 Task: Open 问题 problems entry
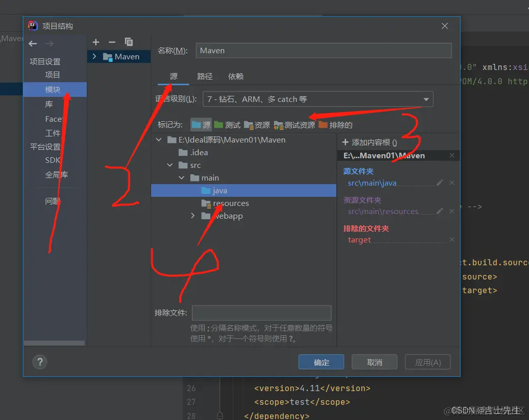point(53,201)
